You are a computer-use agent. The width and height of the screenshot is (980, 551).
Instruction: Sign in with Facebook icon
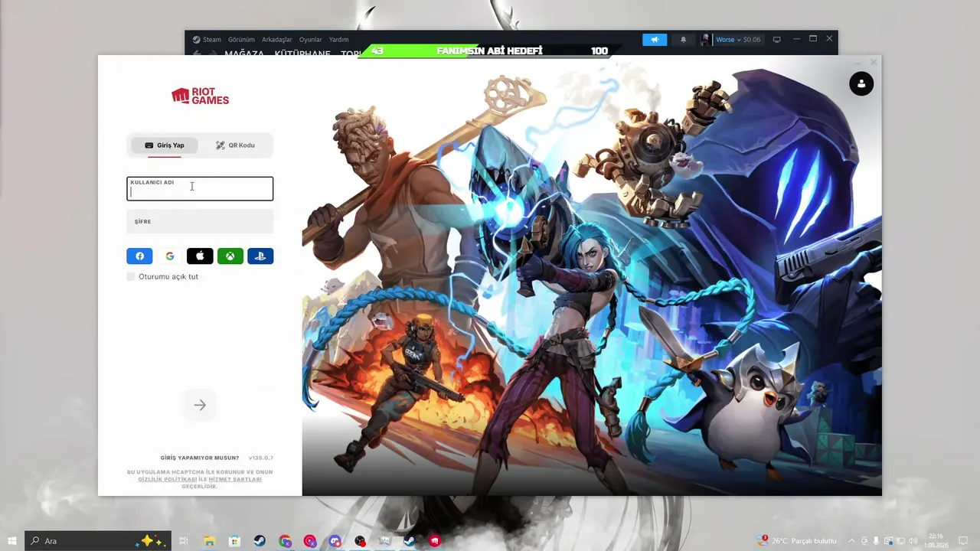coord(139,256)
